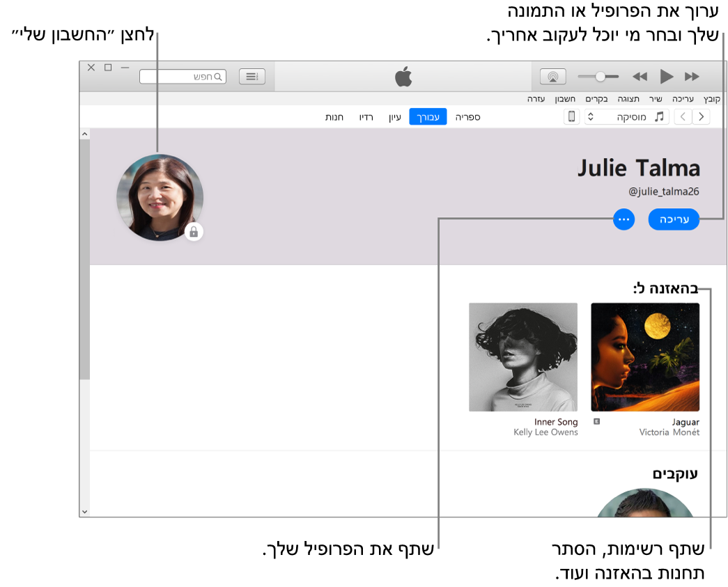This screenshot has width=728, height=587.
Task: Click the בהאזנה ל: heading
Action: click(x=666, y=289)
